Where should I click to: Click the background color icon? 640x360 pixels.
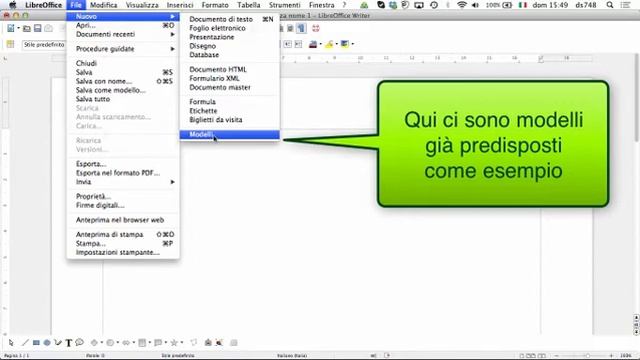pyautogui.click(x=345, y=44)
